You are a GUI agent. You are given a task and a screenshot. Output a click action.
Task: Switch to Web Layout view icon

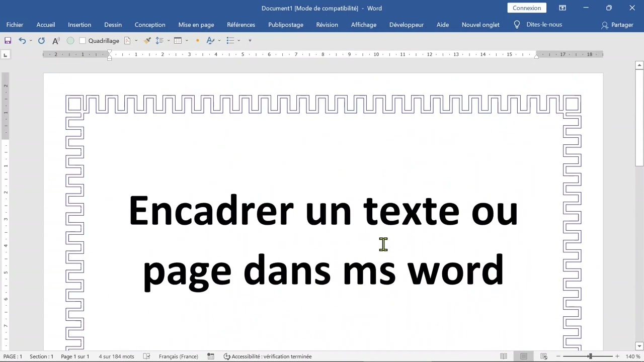coord(544,356)
